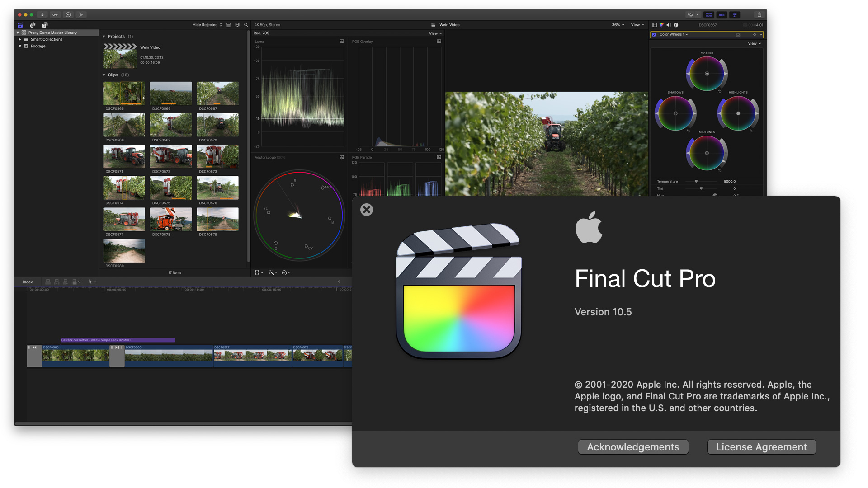Click the Acknowledgements button
The image size is (868, 488).
pyautogui.click(x=633, y=446)
